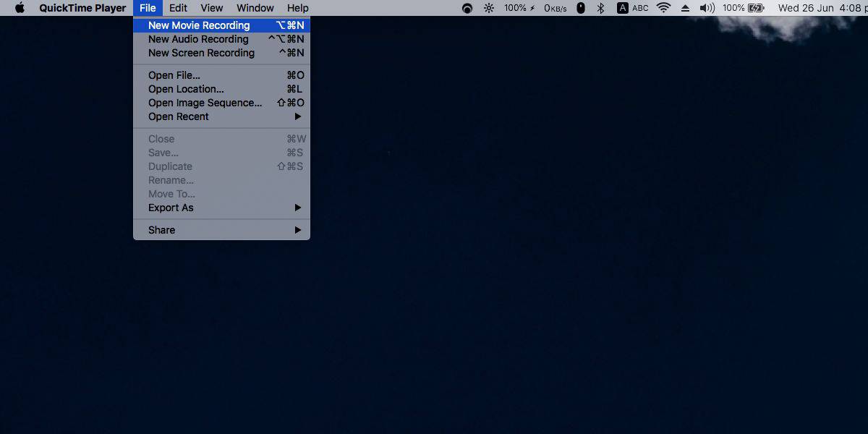Open the Window menu
Image resolution: width=868 pixels, height=434 pixels.
click(x=255, y=8)
